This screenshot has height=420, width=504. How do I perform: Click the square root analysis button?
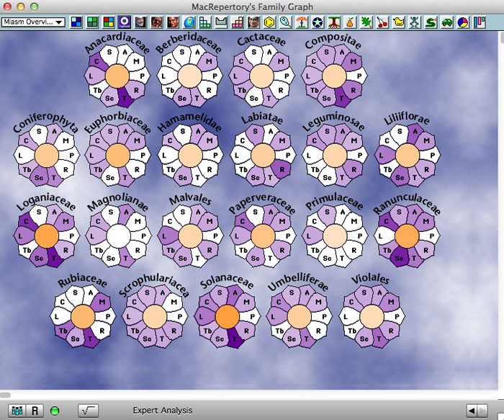[x=88, y=411]
